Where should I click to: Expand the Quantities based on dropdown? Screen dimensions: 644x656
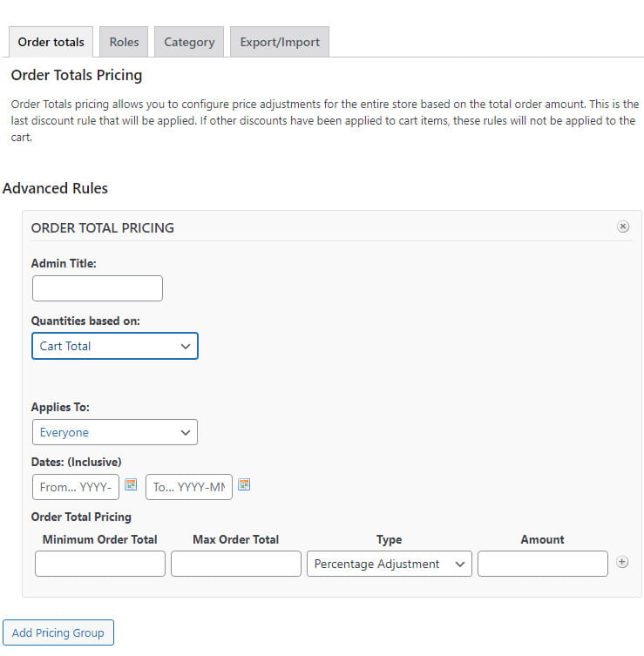pos(115,346)
